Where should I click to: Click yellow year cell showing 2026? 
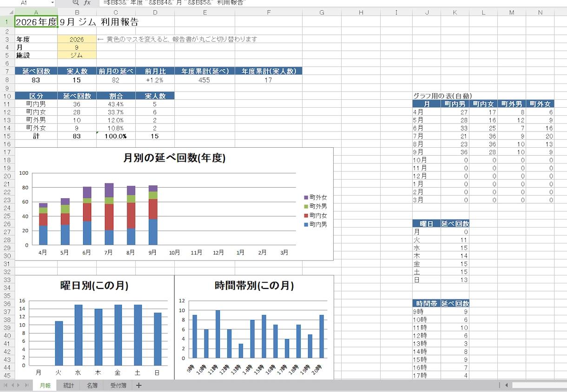pos(77,39)
